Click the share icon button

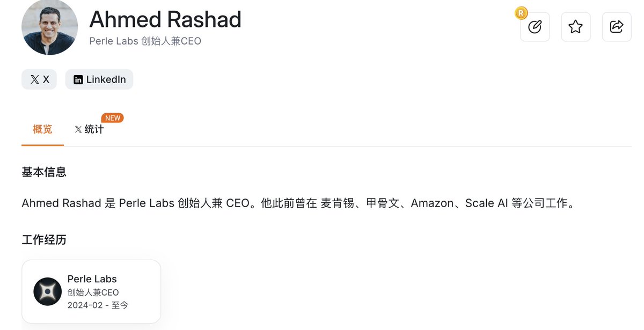coord(617,27)
